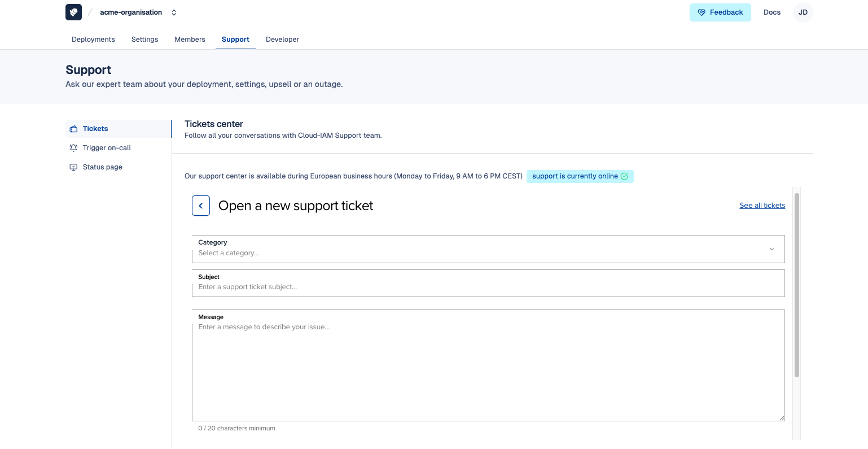Click the Status page monitor icon
The image size is (868, 449).
(73, 167)
